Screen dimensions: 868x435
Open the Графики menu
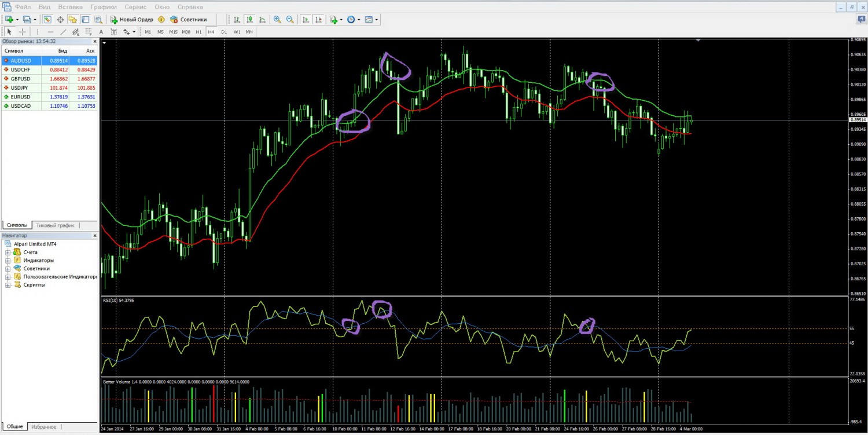click(x=104, y=7)
